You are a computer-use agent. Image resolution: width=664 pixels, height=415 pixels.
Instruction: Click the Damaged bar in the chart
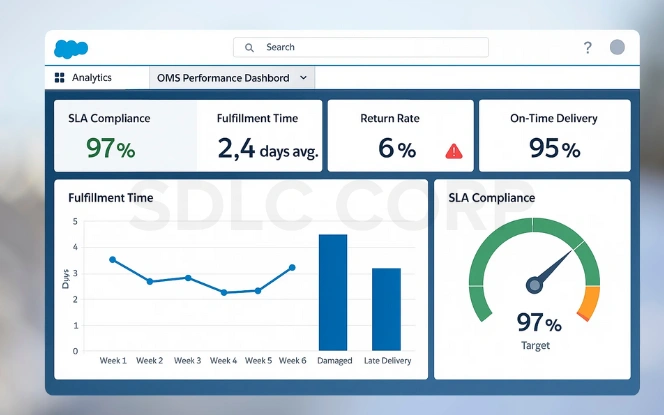[333, 292]
